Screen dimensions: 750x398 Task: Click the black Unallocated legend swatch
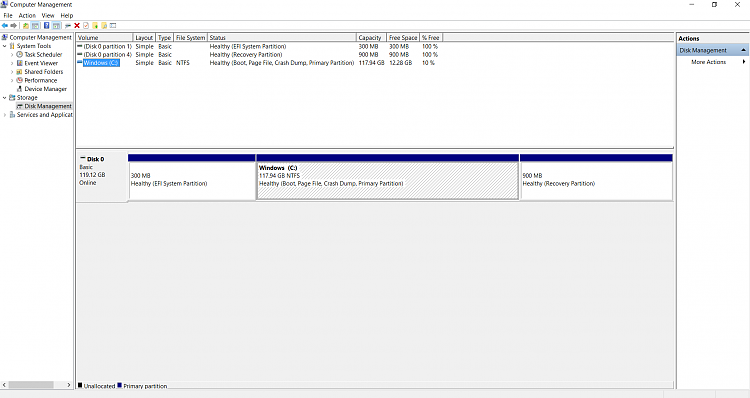point(80,385)
